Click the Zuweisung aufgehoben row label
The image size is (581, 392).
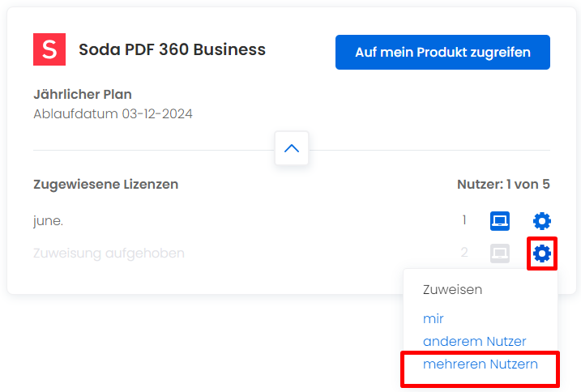(x=109, y=254)
